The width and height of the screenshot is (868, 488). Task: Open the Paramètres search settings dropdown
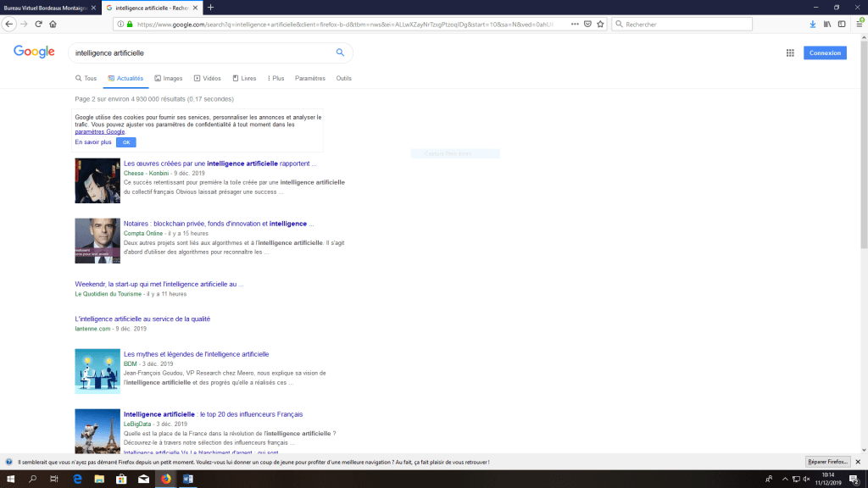tap(309, 78)
